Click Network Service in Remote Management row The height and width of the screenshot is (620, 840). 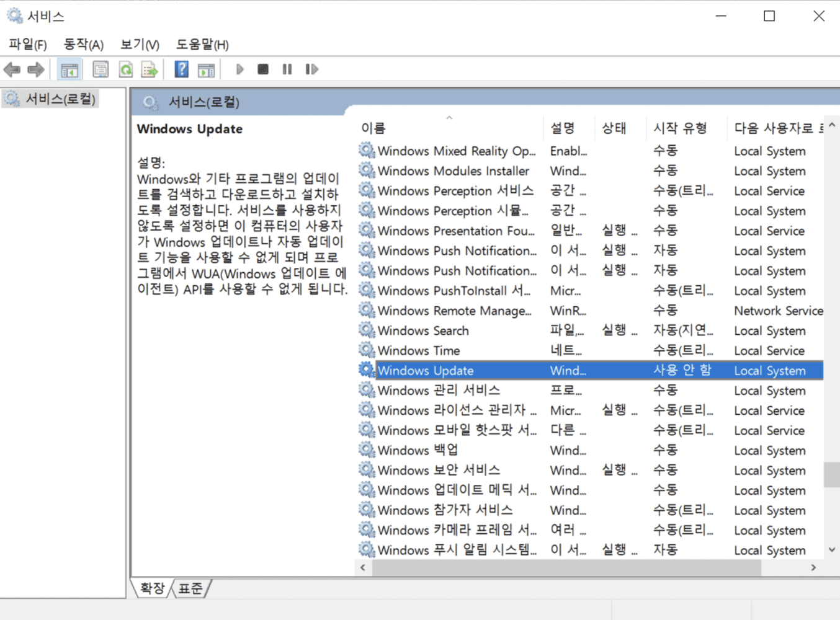click(x=779, y=311)
